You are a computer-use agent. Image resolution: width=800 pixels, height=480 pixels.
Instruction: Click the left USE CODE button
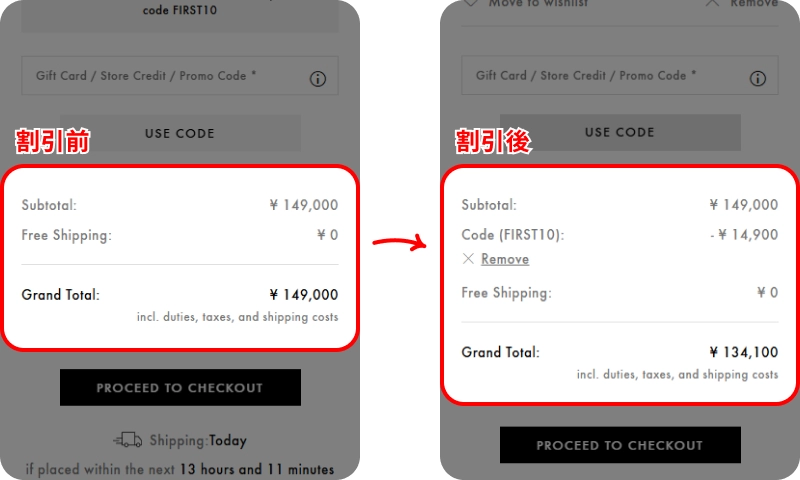coord(180,133)
